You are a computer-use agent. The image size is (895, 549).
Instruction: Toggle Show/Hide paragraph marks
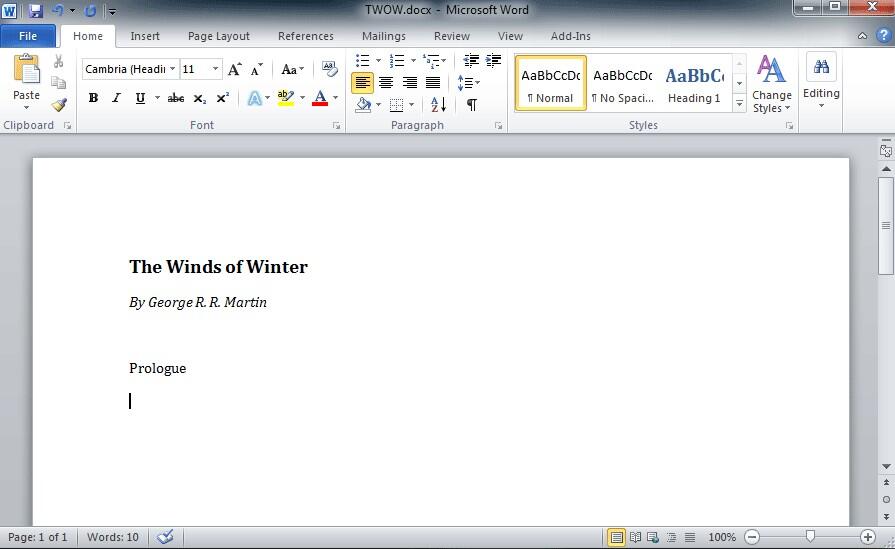pos(471,105)
